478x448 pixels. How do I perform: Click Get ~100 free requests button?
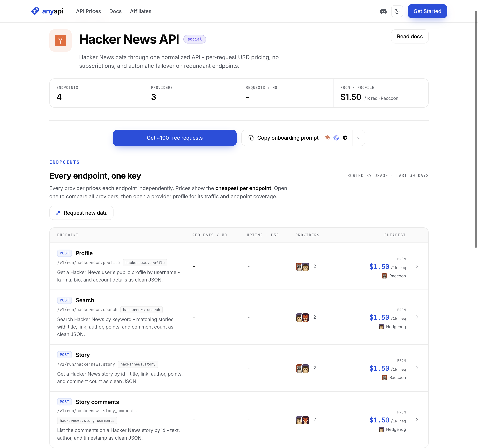(x=175, y=138)
